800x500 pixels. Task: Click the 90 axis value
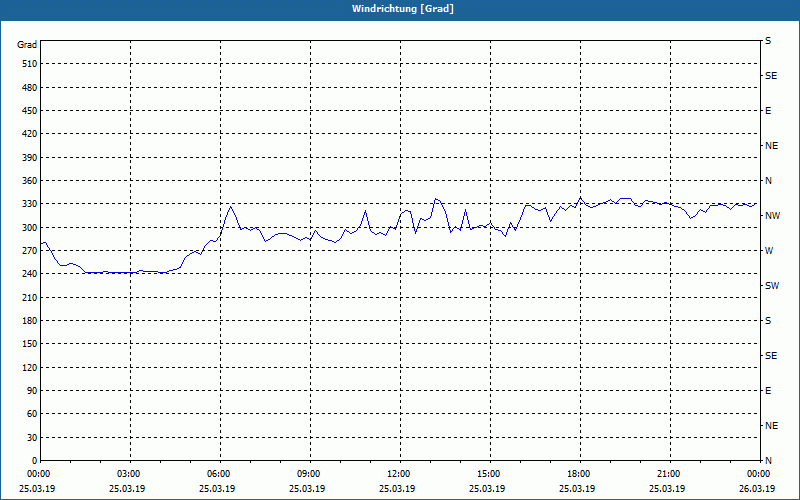32,391
